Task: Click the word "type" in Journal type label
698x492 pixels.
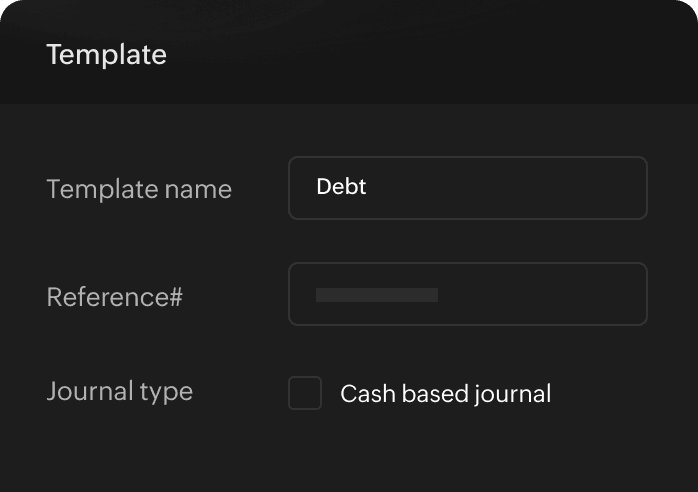Action: pos(166,392)
